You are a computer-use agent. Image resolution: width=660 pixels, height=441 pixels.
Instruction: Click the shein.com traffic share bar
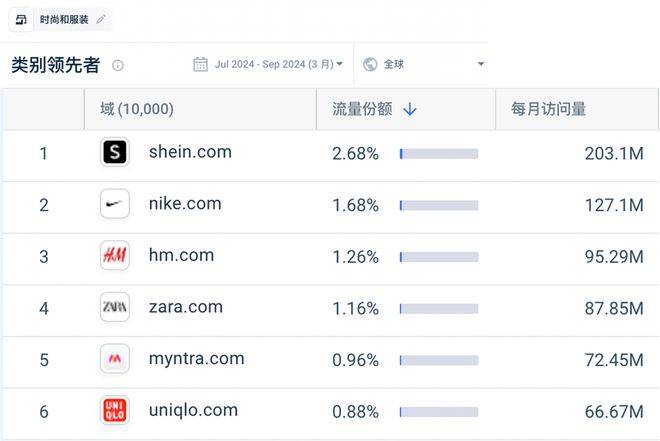tap(438, 153)
